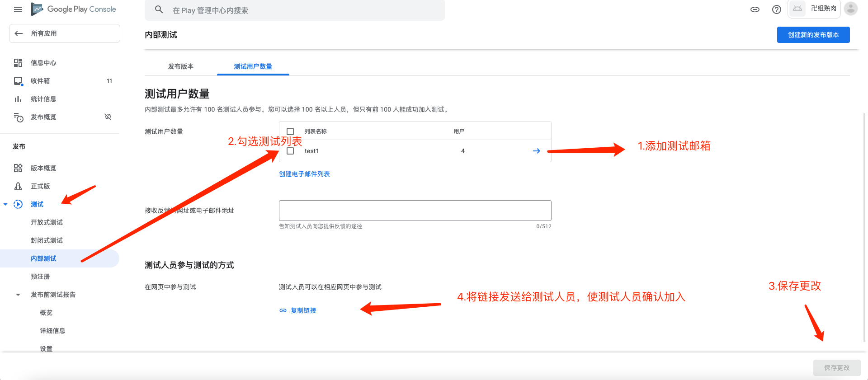
Task: Click 保存更改 button
Action: click(837, 368)
